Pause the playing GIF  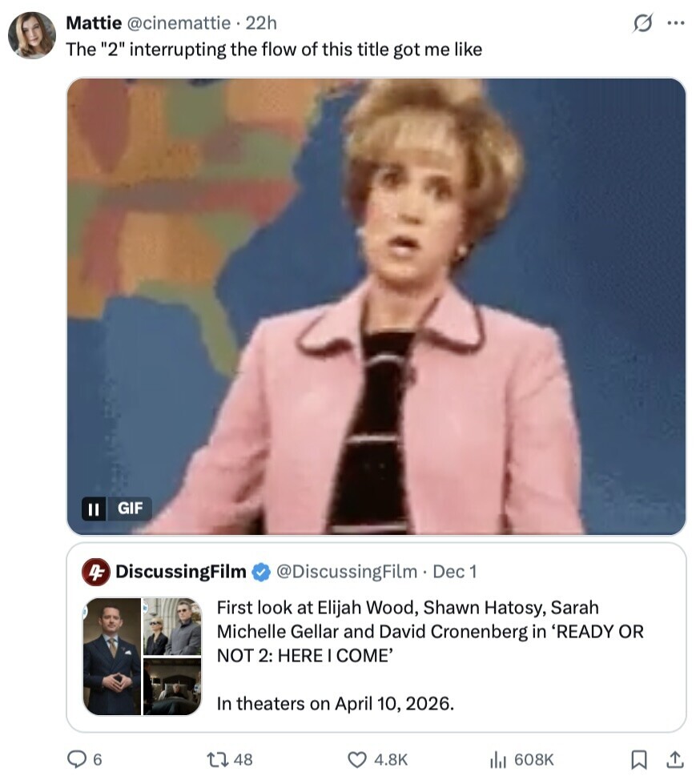[93, 508]
